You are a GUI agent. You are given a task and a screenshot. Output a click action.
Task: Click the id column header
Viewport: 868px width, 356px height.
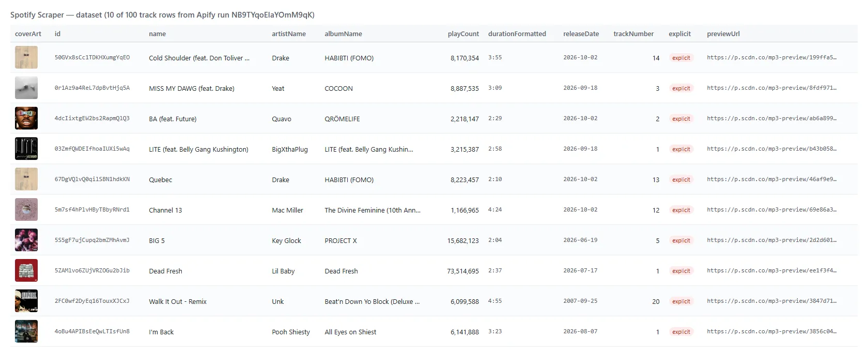[57, 34]
